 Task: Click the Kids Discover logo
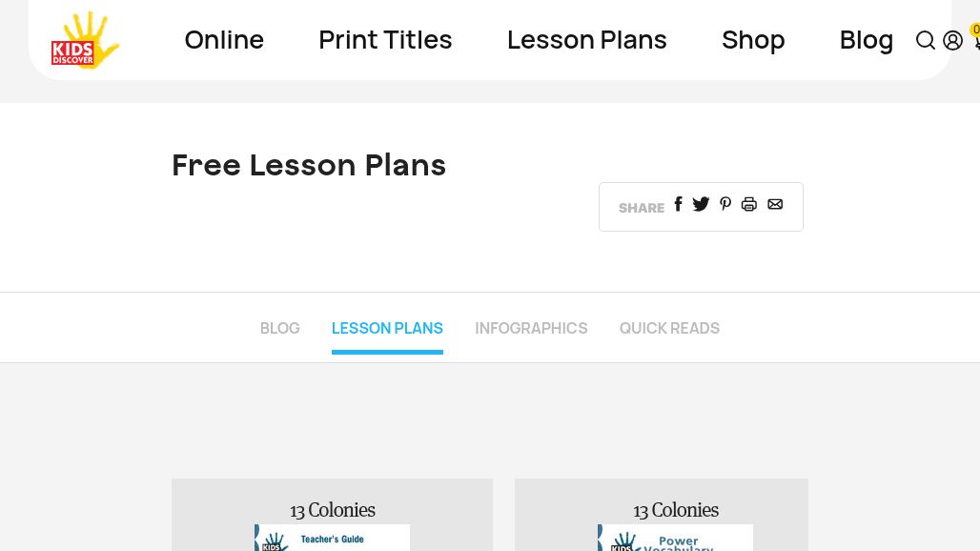tap(85, 40)
